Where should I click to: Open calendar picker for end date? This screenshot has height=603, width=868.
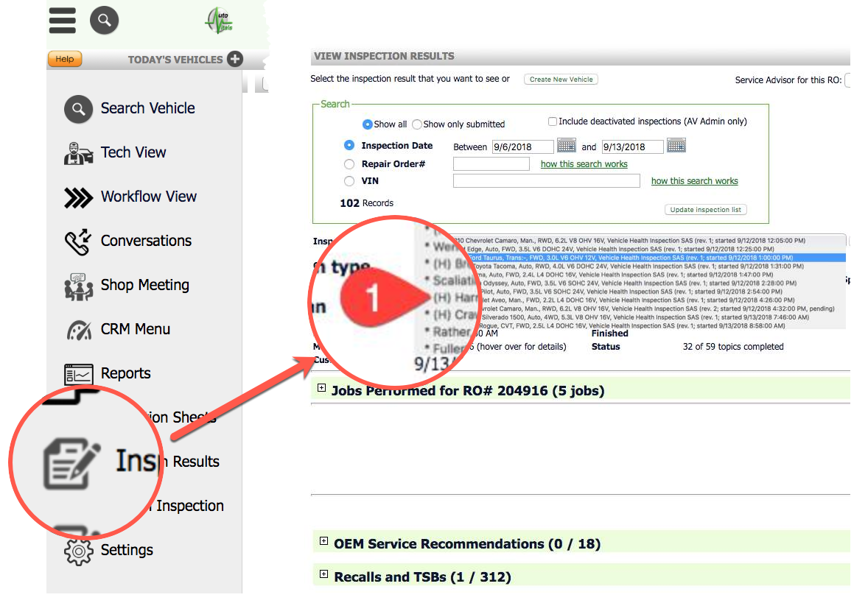pos(676,146)
